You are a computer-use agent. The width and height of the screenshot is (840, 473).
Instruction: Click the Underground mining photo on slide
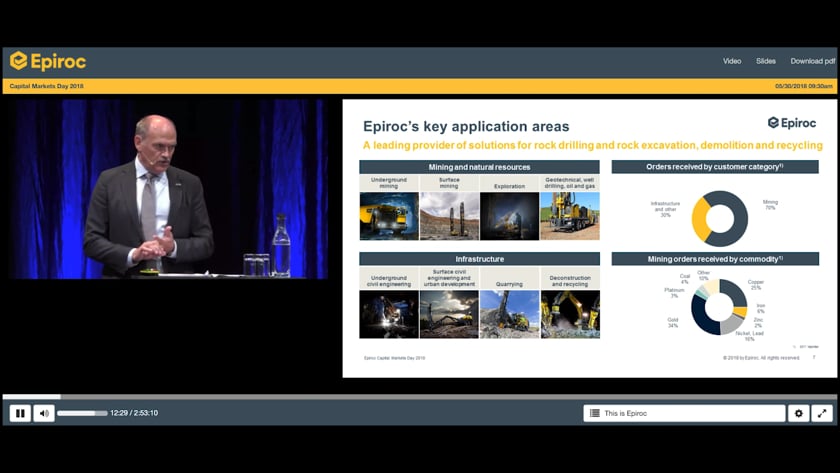click(x=389, y=216)
